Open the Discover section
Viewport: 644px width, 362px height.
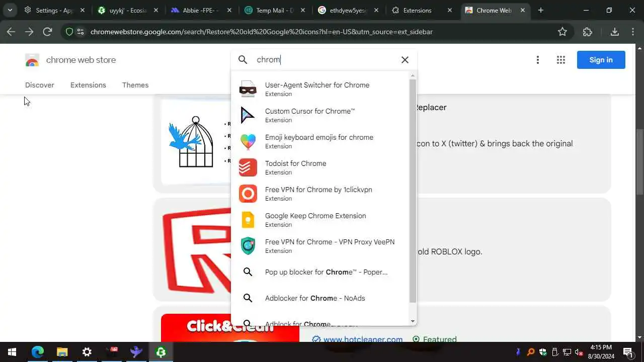tap(40, 85)
